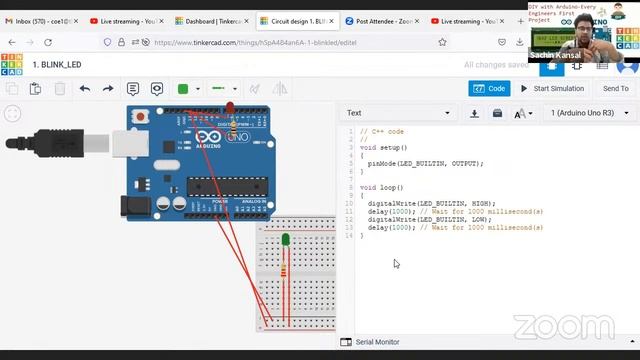Click the Paste icon in toolbar
The width and height of the screenshot is (640, 360).
pos(36,89)
